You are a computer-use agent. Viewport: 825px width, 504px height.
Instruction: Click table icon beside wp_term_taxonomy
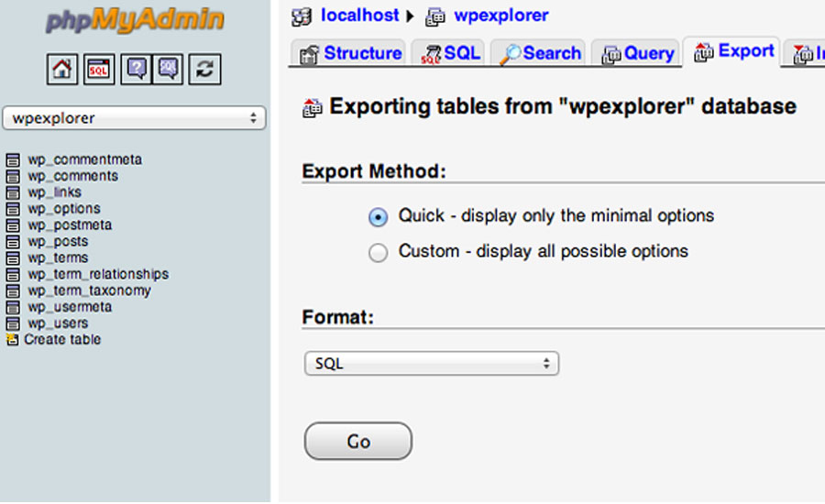click(x=13, y=290)
